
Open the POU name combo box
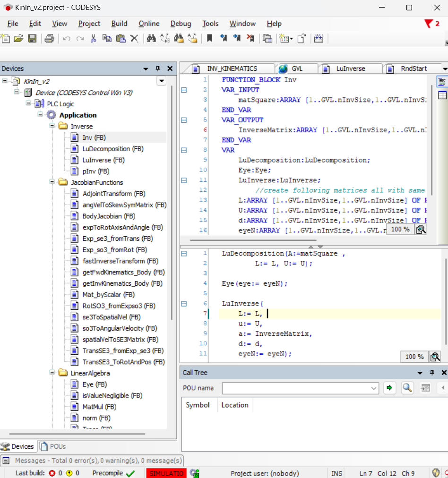[x=301, y=388]
